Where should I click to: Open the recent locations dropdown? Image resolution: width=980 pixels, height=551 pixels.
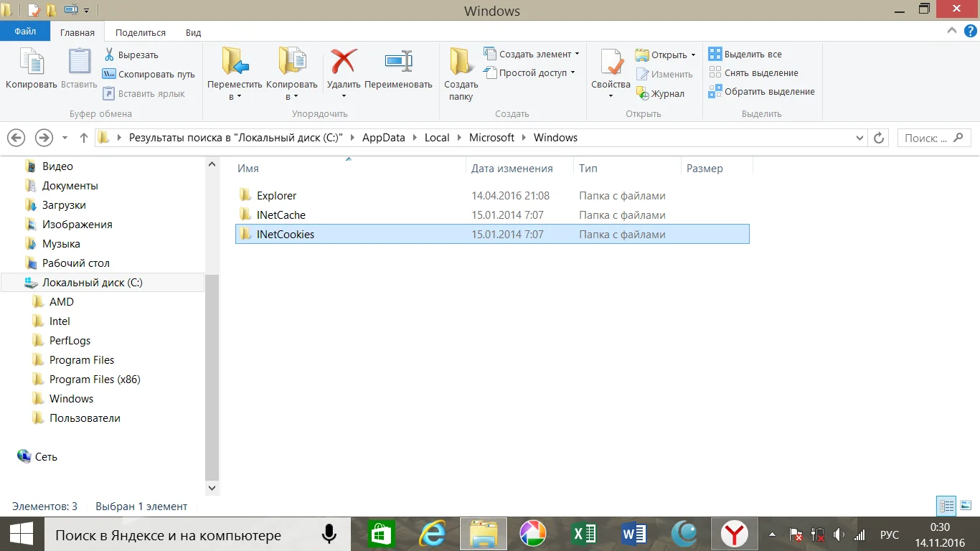click(x=65, y=138)
